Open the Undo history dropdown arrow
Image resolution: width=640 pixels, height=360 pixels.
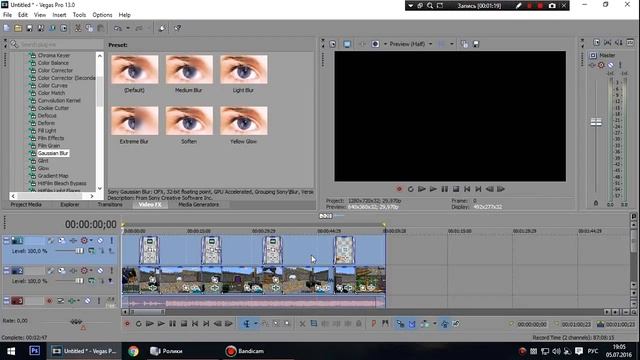point(128,28)
